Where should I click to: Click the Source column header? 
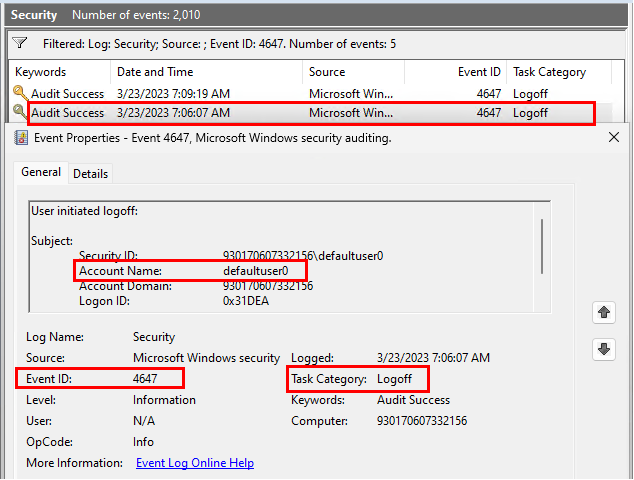tap(327, 72)
